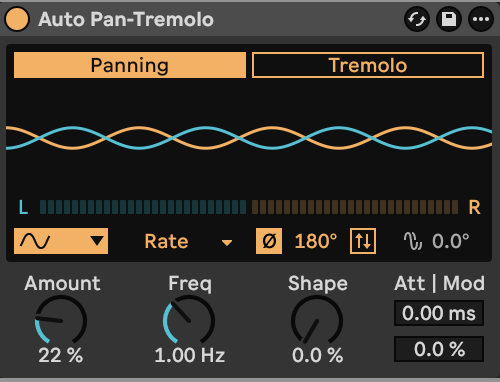Click the Att | Mod label
500x382 pixels.
[439, 284]
